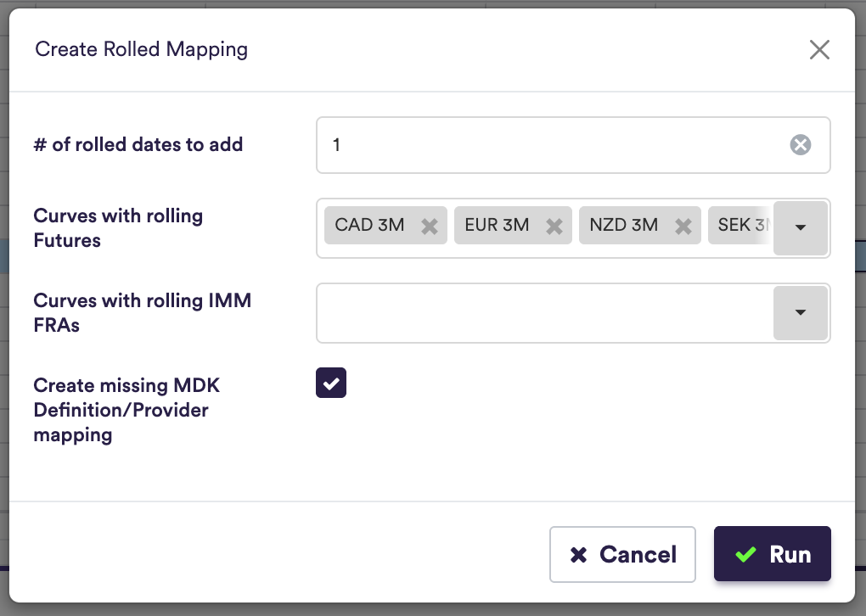Screen dimensions: 866x616
Task: Click inside the IMM FRAs curves field
Action: pos(543,313)
